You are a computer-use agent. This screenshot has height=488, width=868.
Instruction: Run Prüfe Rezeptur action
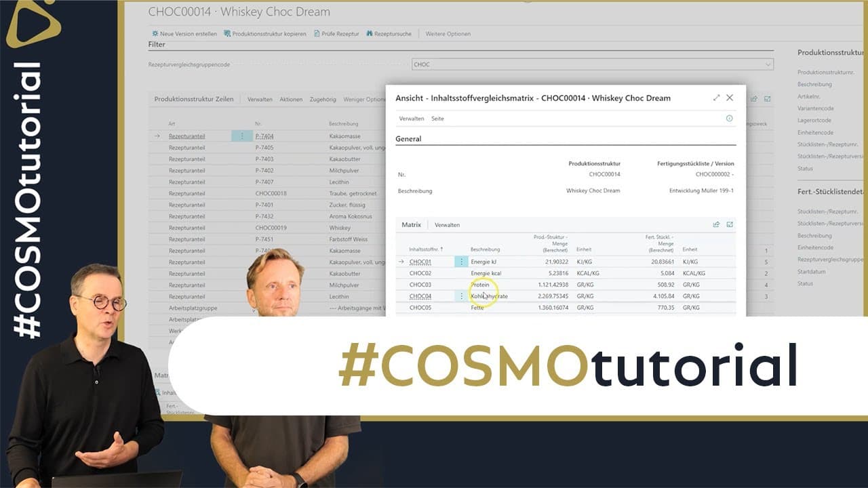(336, 34)
